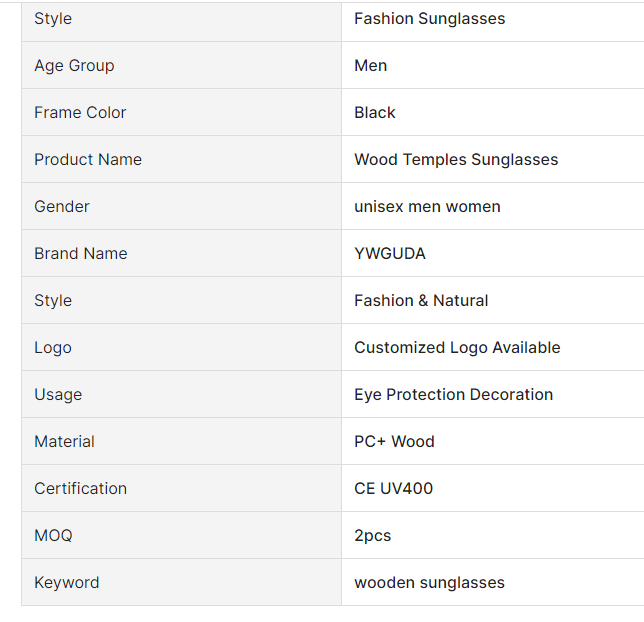Click the "YWGUDA" brand value
The width and height of the screenshot is (644, 622).
tap(390, 254)
